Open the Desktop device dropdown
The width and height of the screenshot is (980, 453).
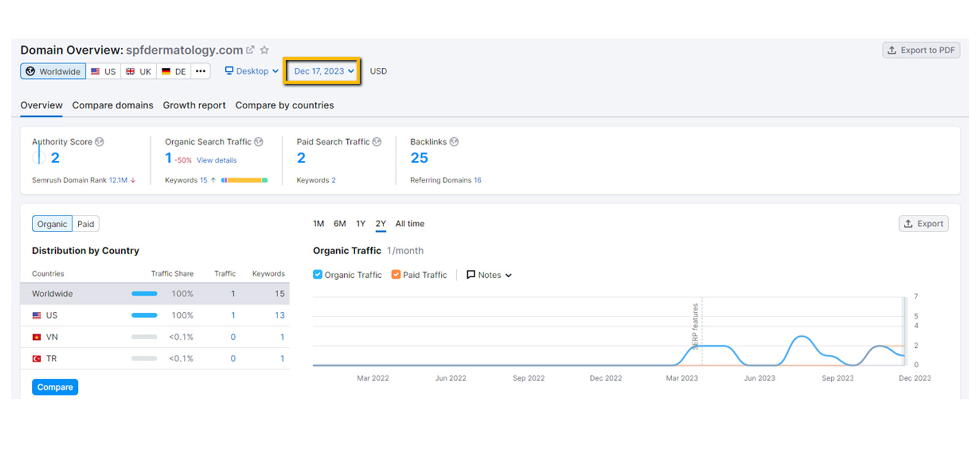tap(252, 71)
